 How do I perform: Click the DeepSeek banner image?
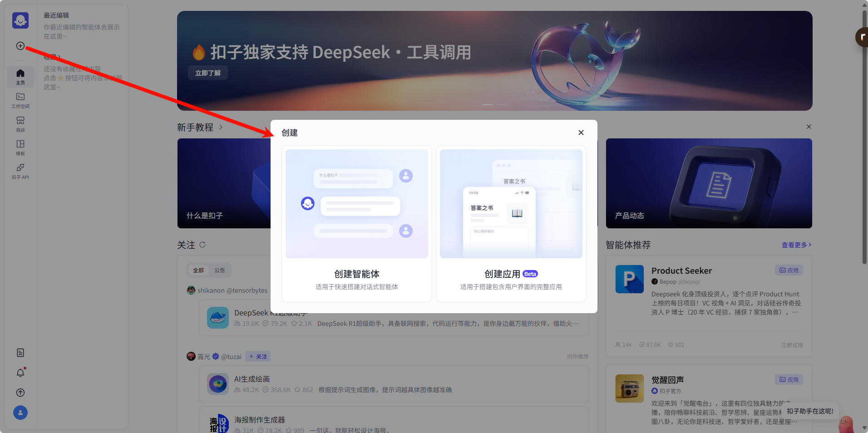click(495, 61)
